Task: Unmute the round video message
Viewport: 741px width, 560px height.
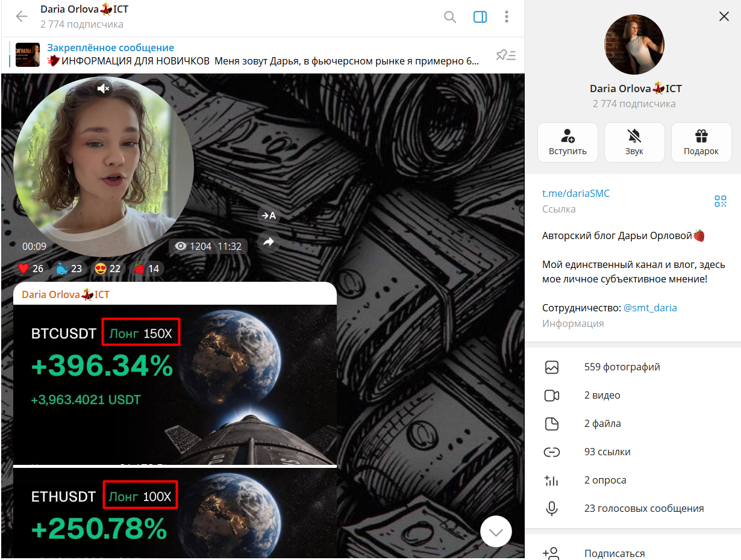Action: click(104, 89)
